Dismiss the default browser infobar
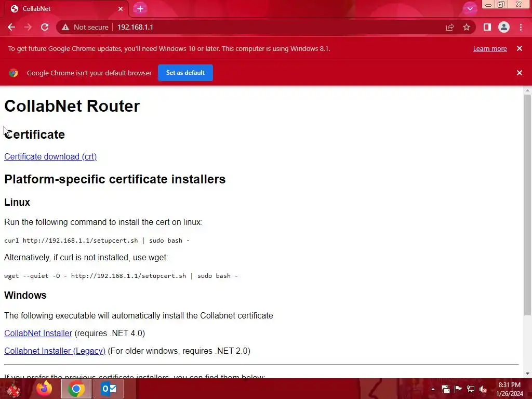This screenshot has height=399, width=532. coord(520,73)
